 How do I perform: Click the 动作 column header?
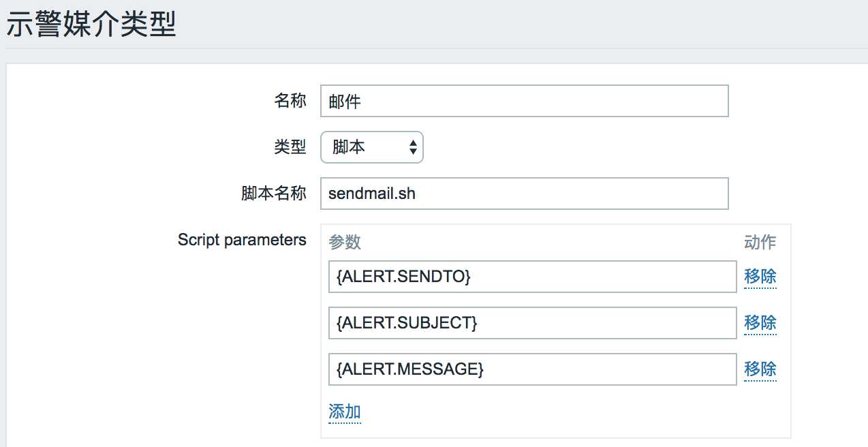coord(760,242)
